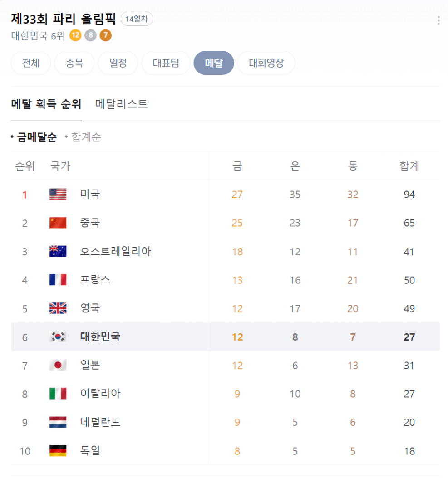
Task: Click the 네덜란드 country name
Action: (x=100, y=422)
